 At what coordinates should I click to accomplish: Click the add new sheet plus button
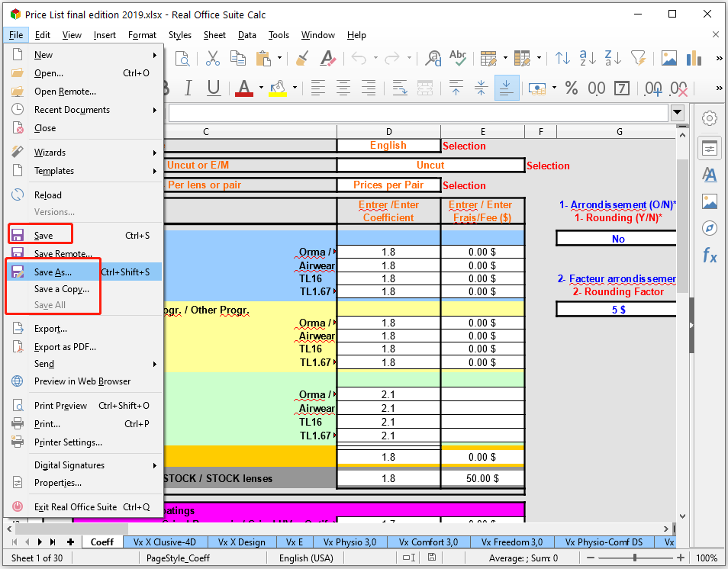pyautogui.click(x=72, y=542)
